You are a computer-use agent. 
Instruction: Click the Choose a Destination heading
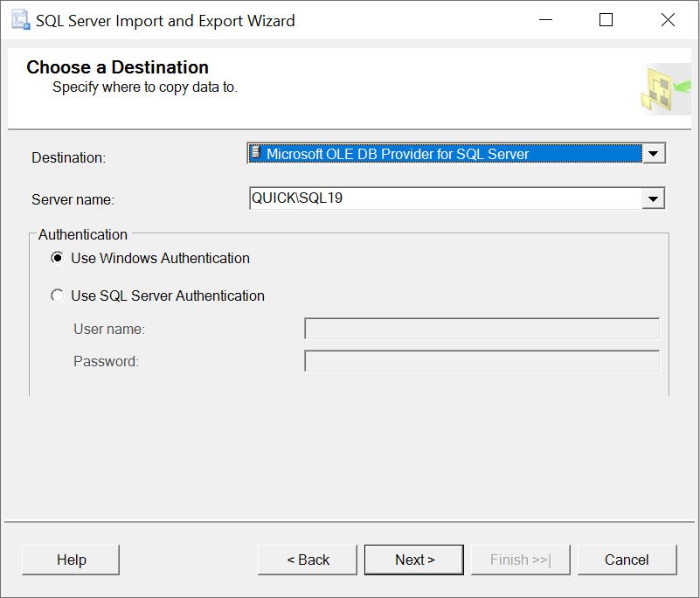point(117,67)
